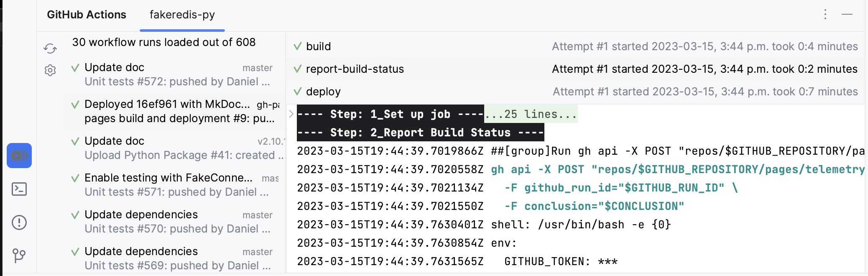Click success check of Unit tests #572 run
The height and width of the screenshot is (276, 868).
(x=75, y=68)
